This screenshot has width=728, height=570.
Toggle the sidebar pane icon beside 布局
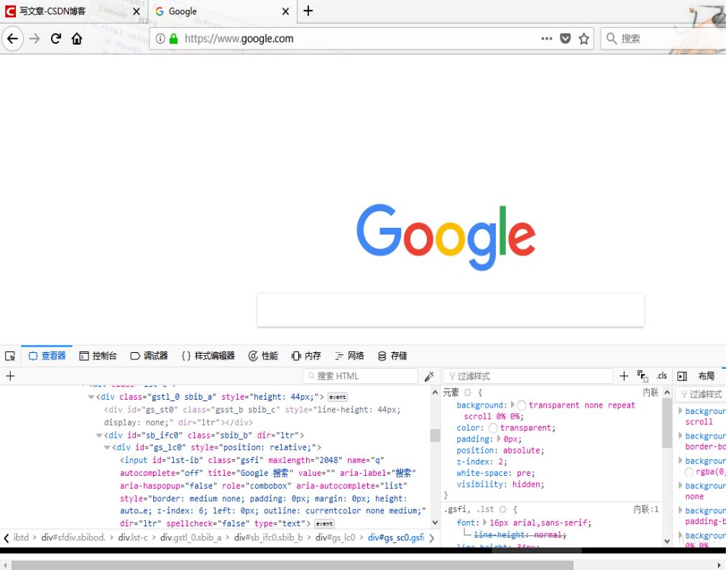682,376
